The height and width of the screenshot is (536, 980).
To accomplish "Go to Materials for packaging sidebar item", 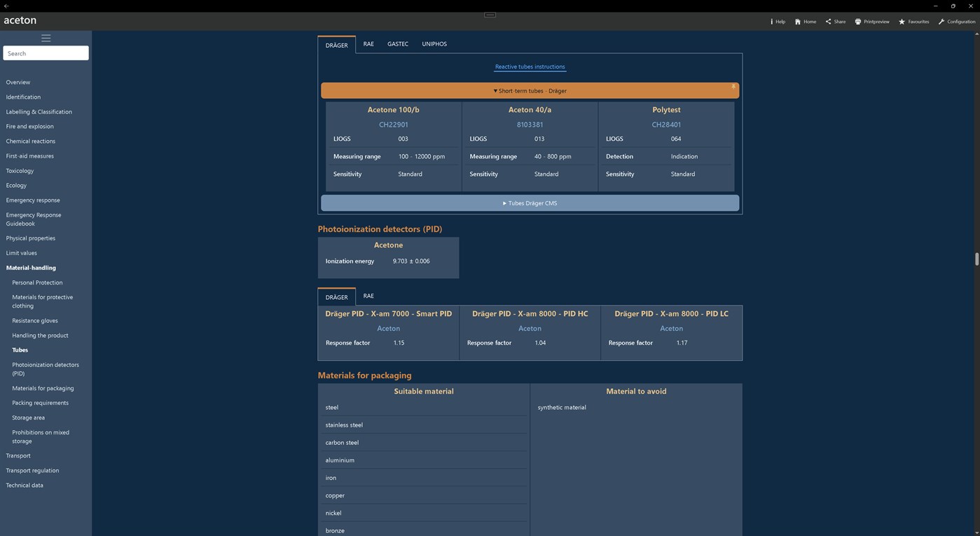I will point(43,388).
